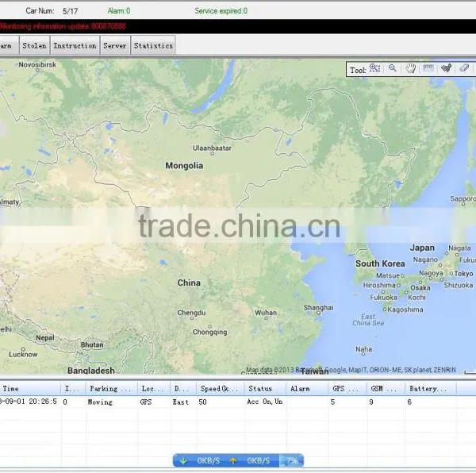476x473 pixels.
Task: Click the GSM column header
Action: pyautogui.click(x=386, y=389)
